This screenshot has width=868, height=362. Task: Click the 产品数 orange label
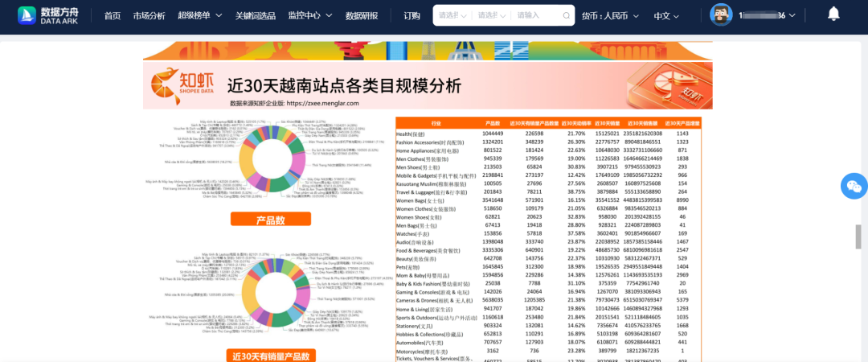[271, 219]
